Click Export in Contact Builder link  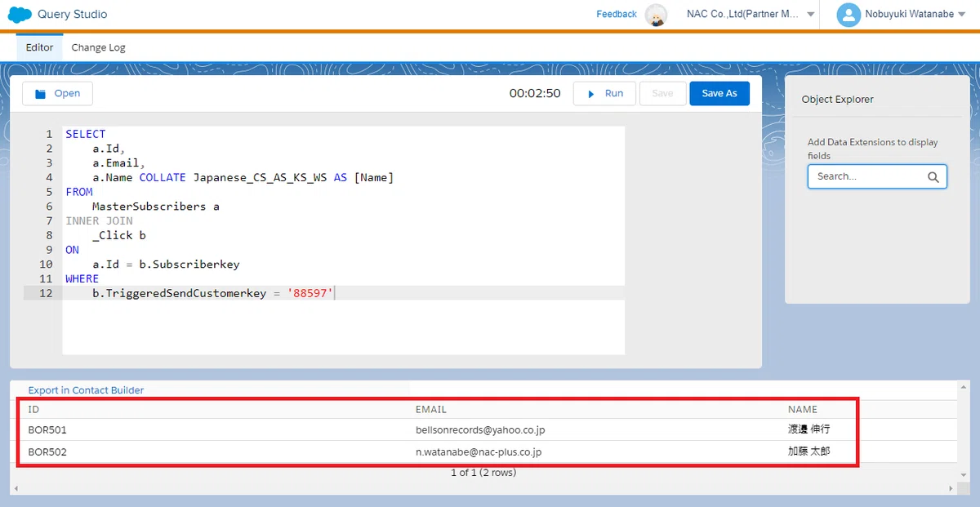click(86, 390)
